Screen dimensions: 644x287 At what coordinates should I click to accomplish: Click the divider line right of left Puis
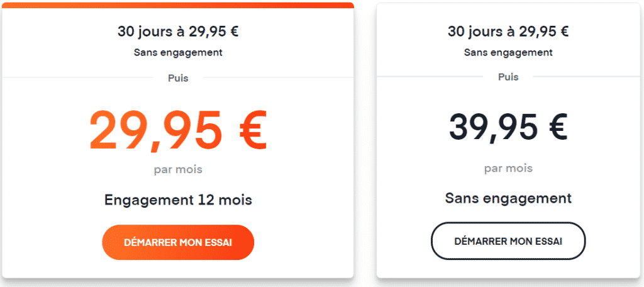pyautogui.click(x=278, y=77)
